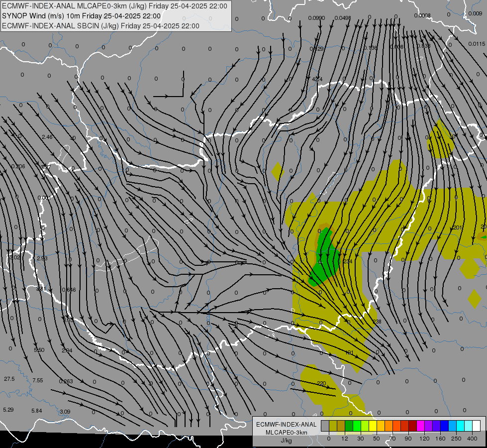Choose the yellow-green lime legend swatch
487x448 pixels.
[365, 426]
